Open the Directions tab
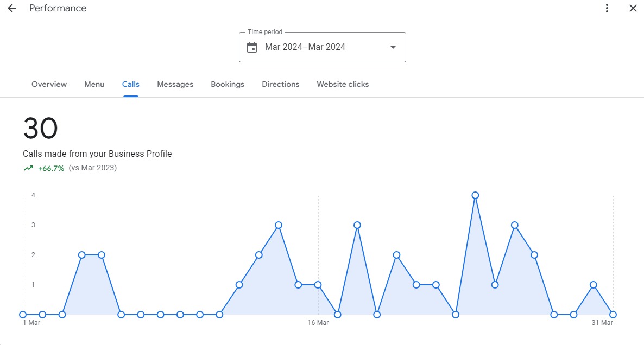 281,84
